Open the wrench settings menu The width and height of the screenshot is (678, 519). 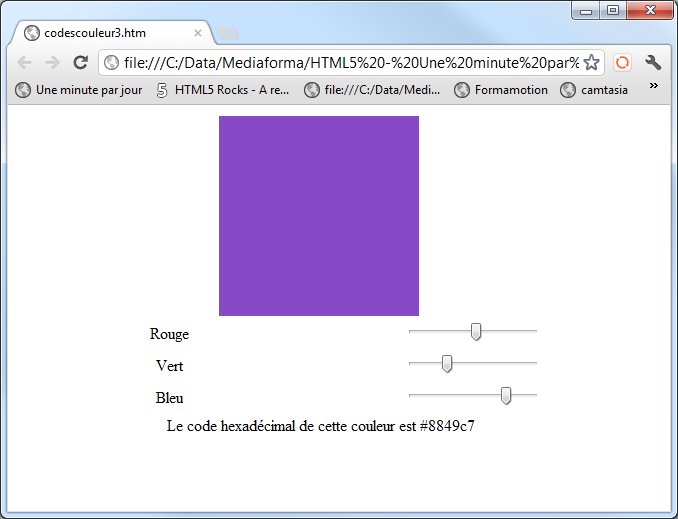pyautogui.click(x=653, y=63)
